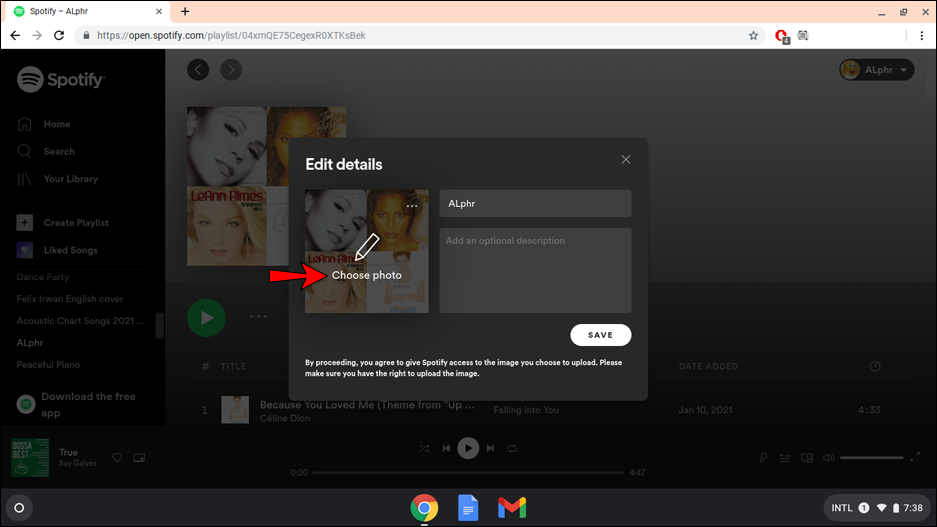The image size is (937, 527).
Task: Open Your Library in sidebar
Action: coord(57,179)
